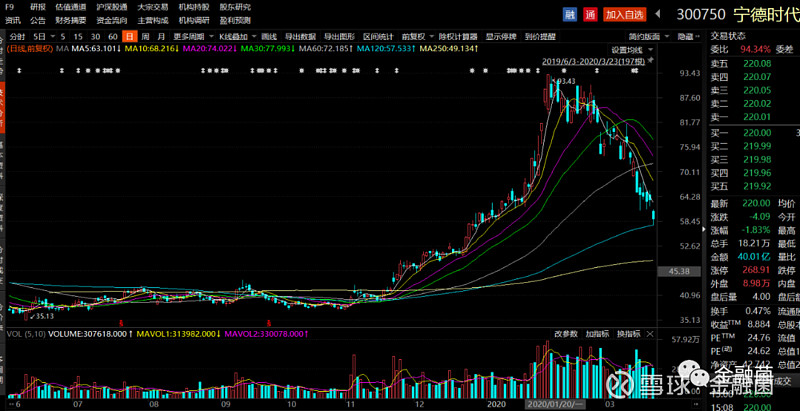Click the MA250:49.134 legend
This screenshot has height=411, width=800.
coord(449,49)
